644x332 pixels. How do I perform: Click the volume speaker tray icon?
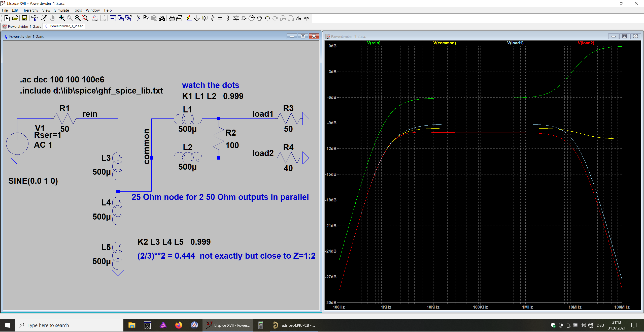(x=583, y=325)
